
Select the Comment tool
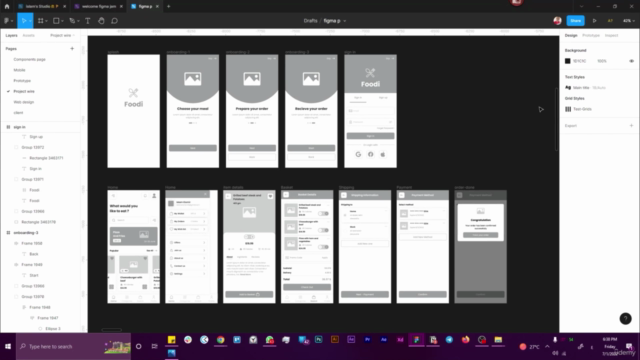pos(114,21)
